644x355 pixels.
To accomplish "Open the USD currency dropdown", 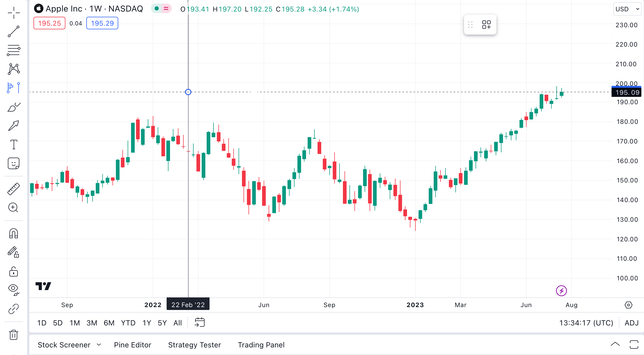I will click(627, 9).
